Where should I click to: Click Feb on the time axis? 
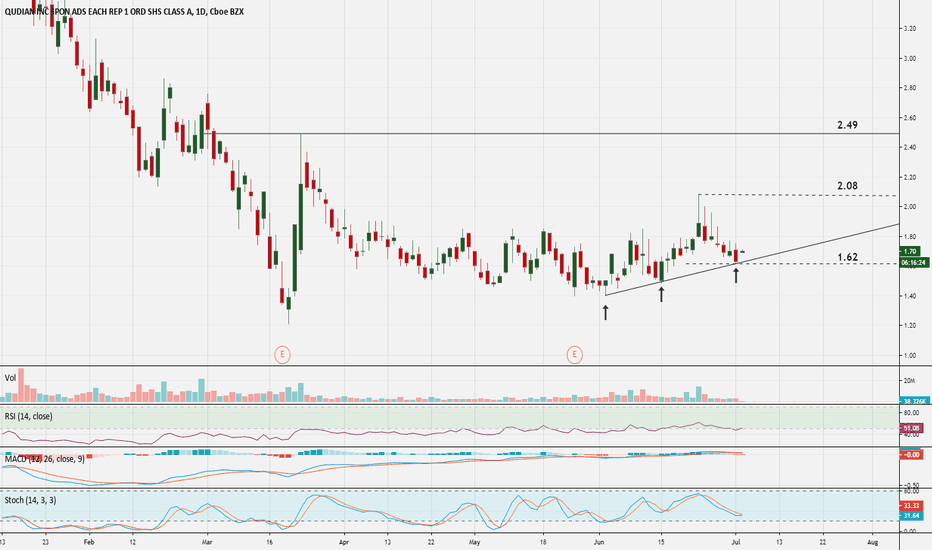coord(89,542)
